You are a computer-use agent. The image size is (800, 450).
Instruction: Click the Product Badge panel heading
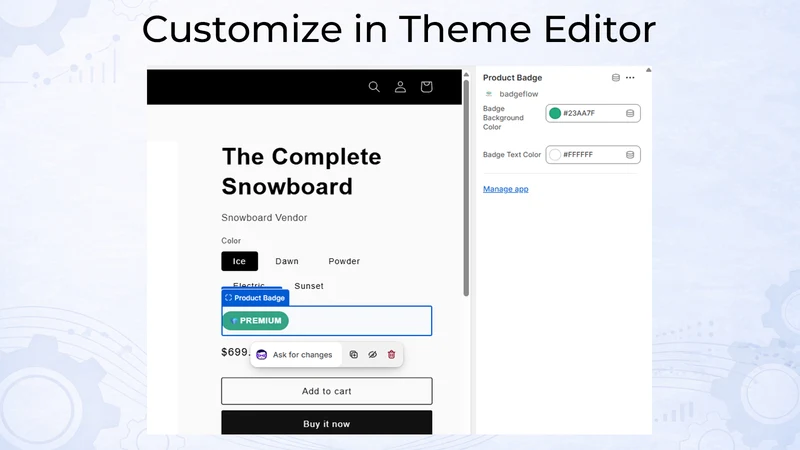point(512,78)
